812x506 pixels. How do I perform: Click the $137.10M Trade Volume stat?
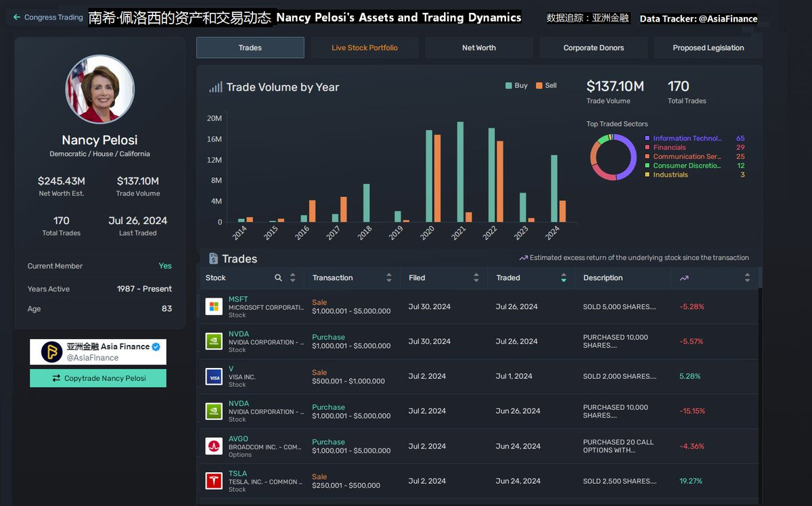(615, 86)
